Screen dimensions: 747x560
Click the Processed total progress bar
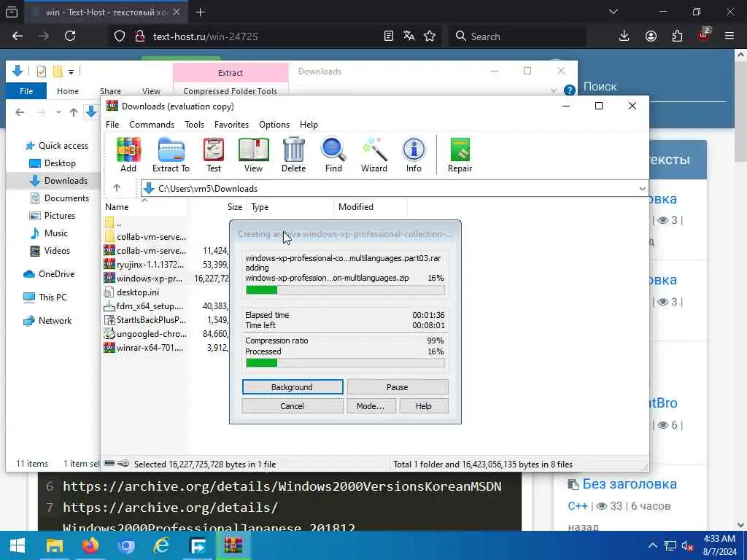[x=345, y=363]
